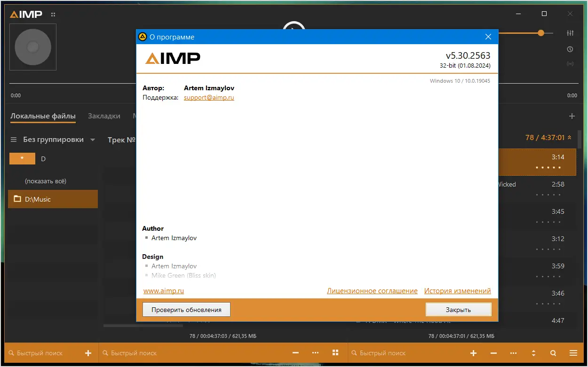This screenshot has width=588, height=367.
Task: Switch to 'Локальные файлы' tab
Action: pos(43,116)
